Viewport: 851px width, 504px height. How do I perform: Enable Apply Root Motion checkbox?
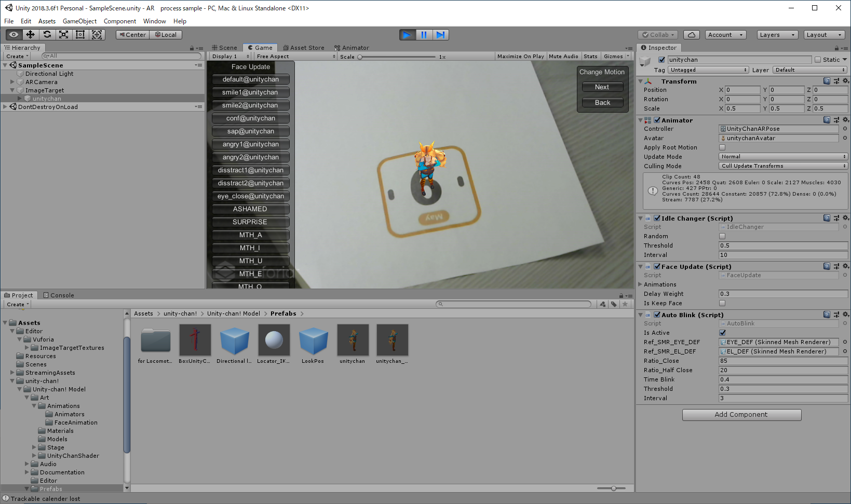[x=722, y=147]
